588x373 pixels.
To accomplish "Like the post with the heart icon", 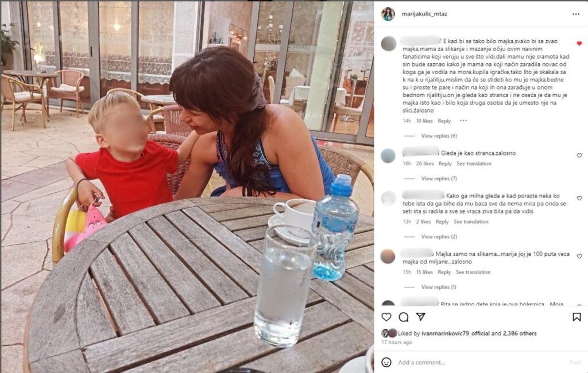I will 386,317.
